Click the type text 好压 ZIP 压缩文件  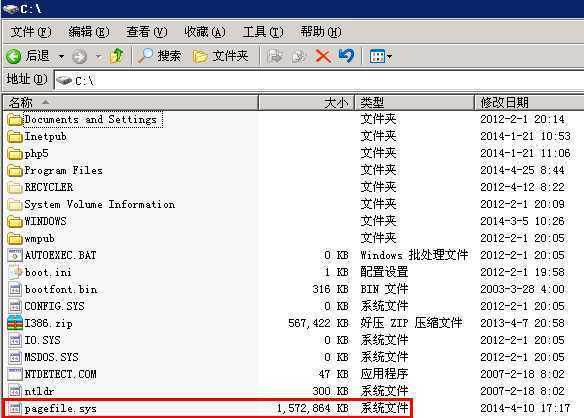tap(411, 323)
